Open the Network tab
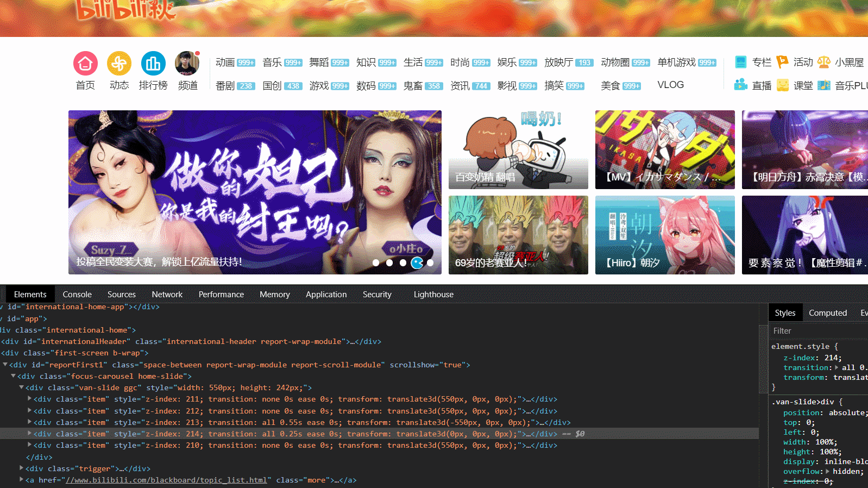Viewport: 868px width, 488px height. [x=167, y=295]
